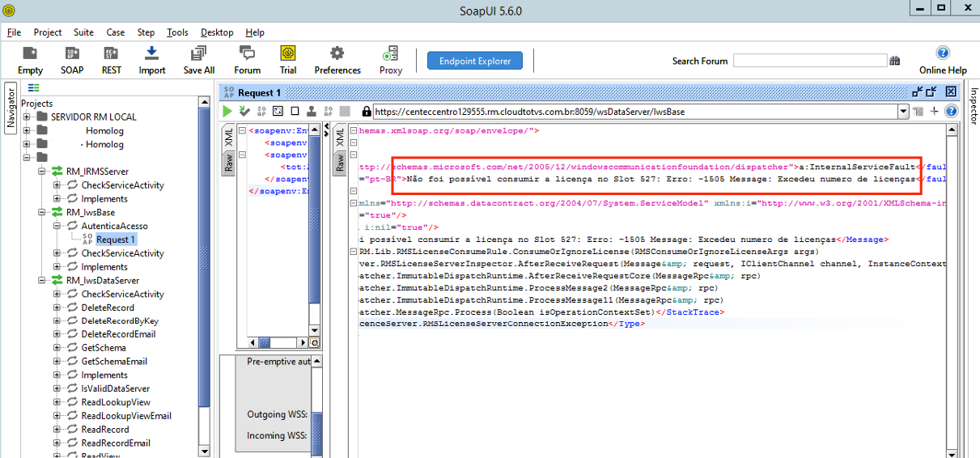980x458 pixels.
Task: Collapse the RM_IRMSServer interface node
Action: point(42,172)
